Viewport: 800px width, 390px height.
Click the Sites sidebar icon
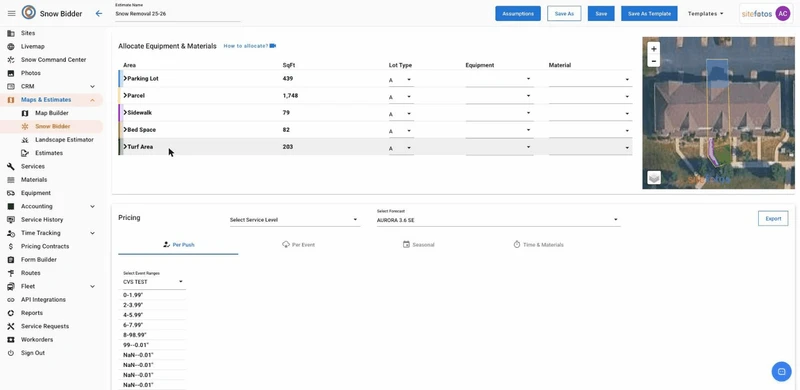click(x=11, y=33)
